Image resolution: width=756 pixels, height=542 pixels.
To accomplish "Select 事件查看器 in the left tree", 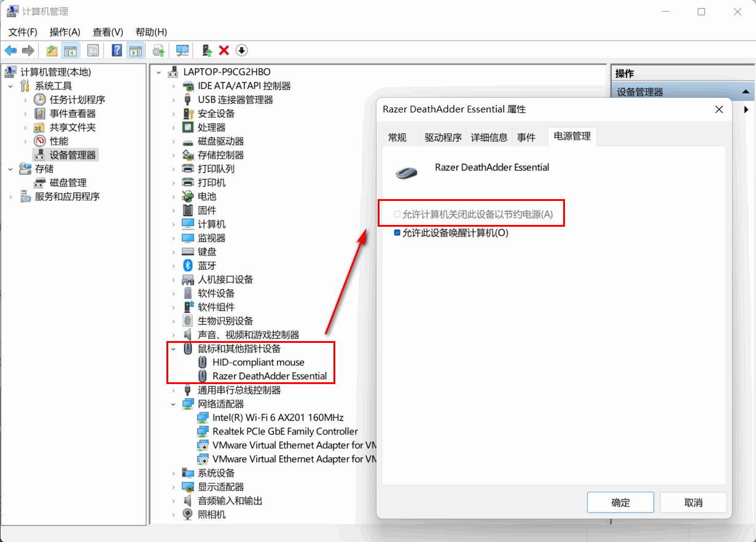I will click(72, 114).
